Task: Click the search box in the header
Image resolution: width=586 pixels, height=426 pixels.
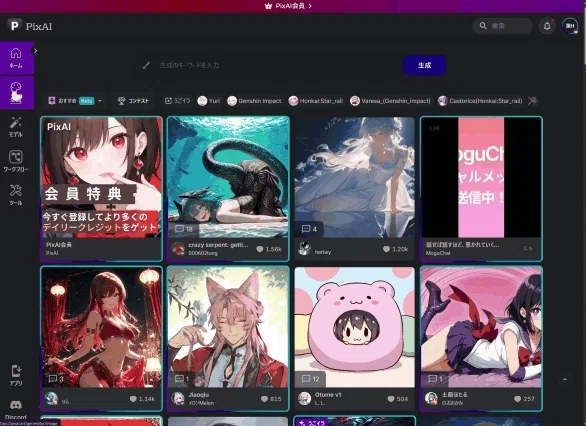Action: pos(502,26)
